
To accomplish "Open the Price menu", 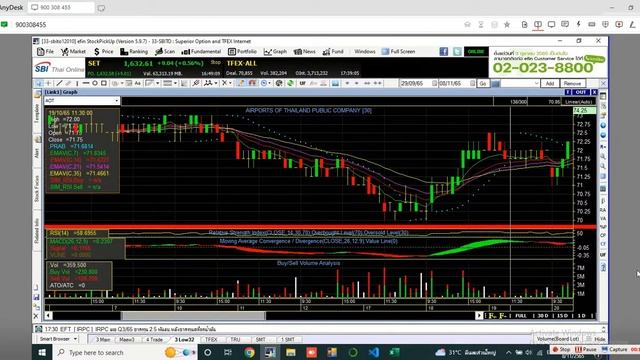I will pyautogui.click(x=104, y=51).
